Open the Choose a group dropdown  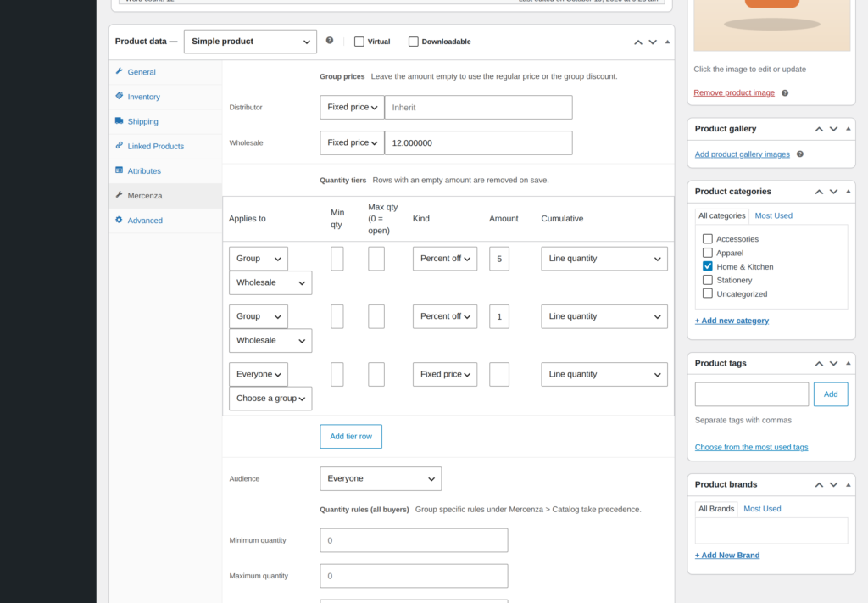pyautogui.click(x=270, y=398)
